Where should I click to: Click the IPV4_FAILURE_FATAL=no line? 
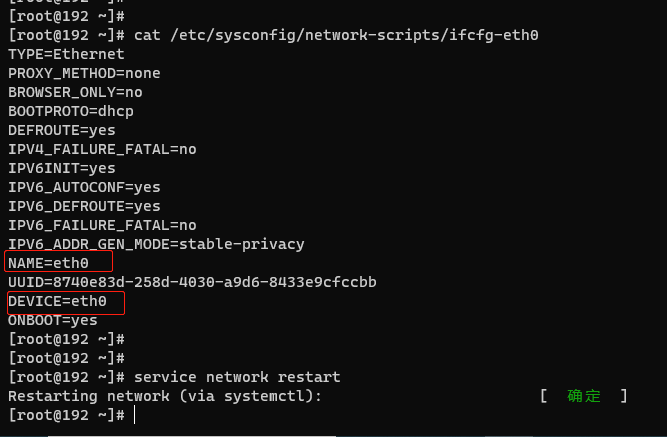coord(102,149)
